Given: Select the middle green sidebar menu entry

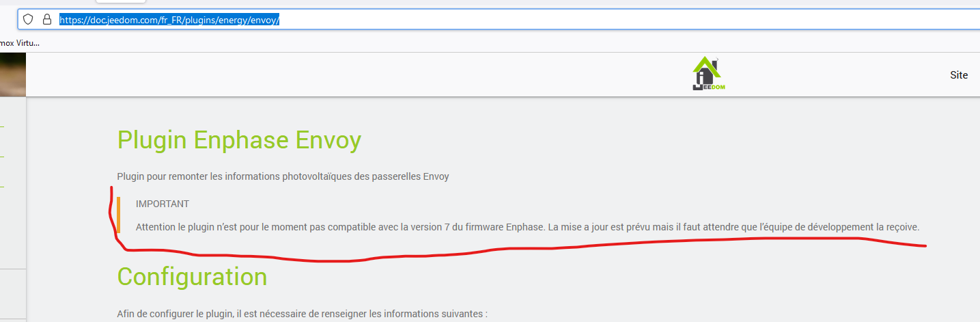Looking at the screenshot, I should click(2, 157).
